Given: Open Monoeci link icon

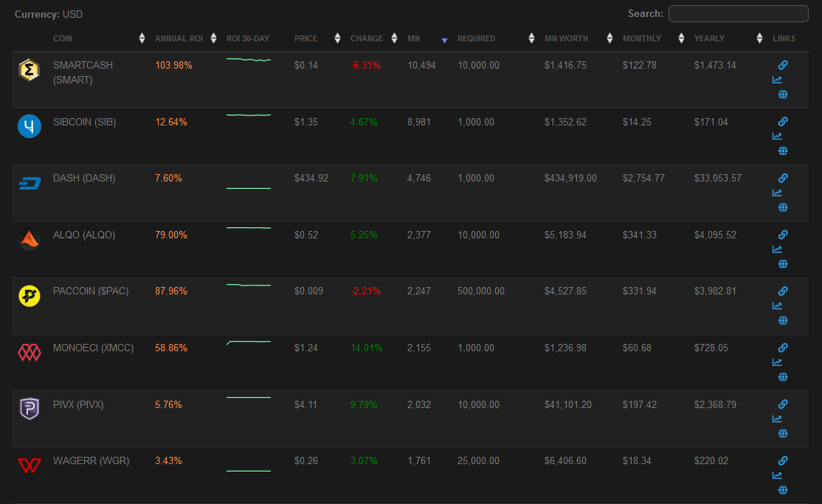Looking at the screenshot, I should tap(783, 348).
